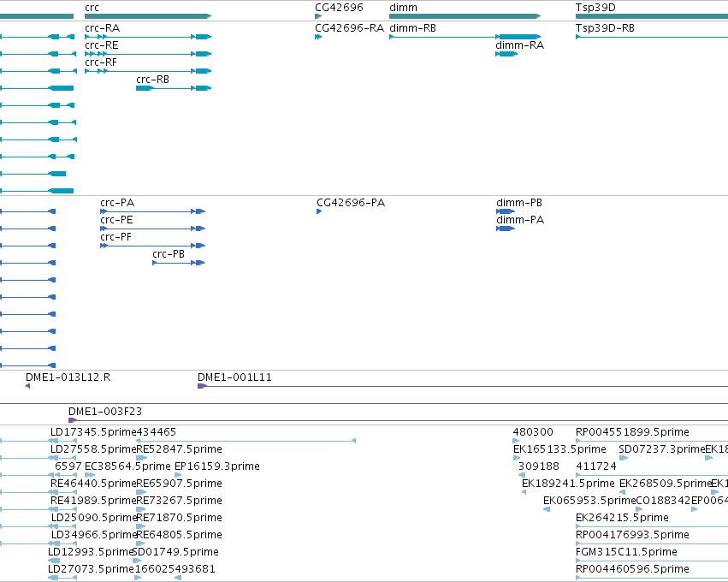Image resolution: width=728 pixels, height=582 pixels.
Task: Select the dimm-RA transcript label
Action: pos(519,45)
